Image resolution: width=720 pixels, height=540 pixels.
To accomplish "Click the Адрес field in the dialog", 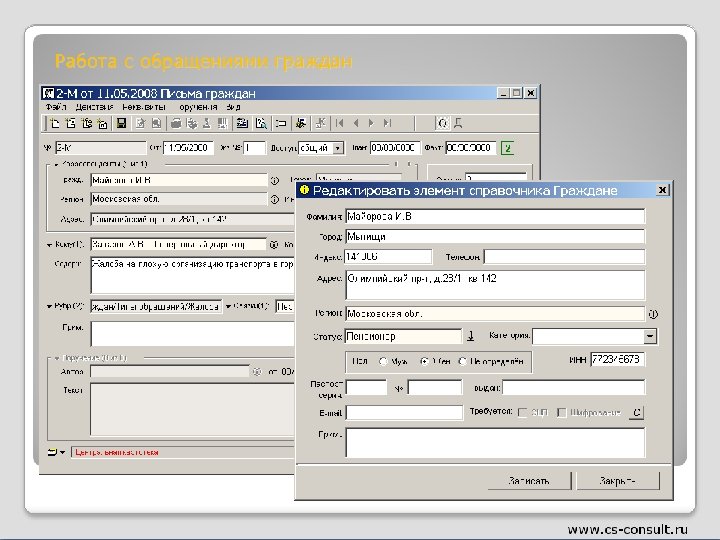I will pos(495,285).
